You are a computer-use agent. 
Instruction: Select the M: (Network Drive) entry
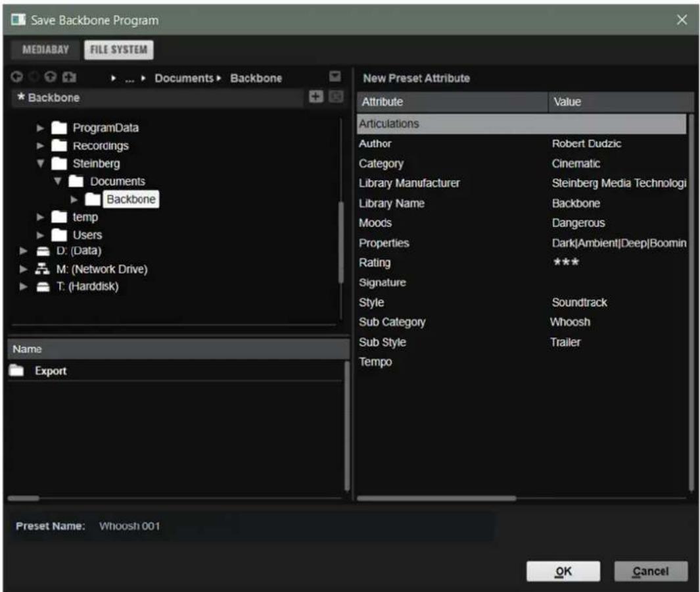101,269
